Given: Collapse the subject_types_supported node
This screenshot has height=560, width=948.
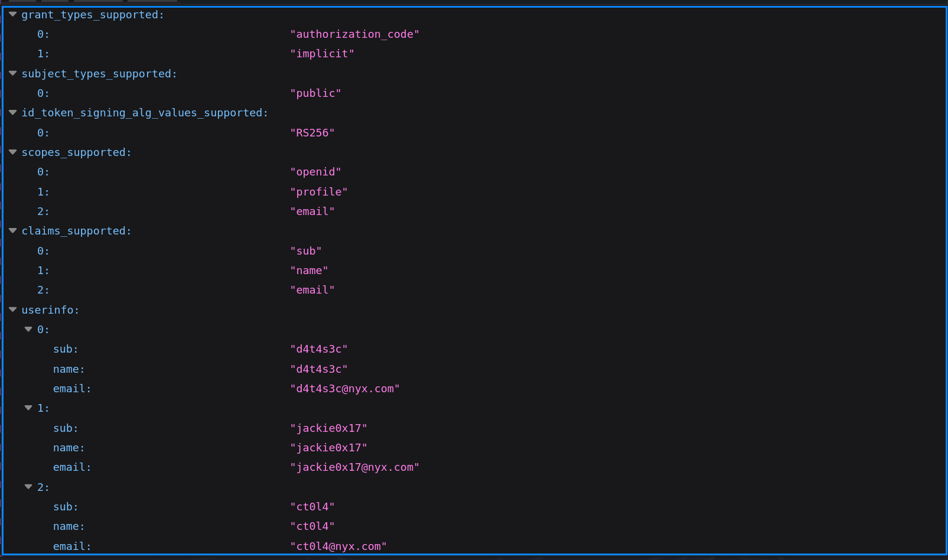Looking at the screenshot, I should [12, 74].
